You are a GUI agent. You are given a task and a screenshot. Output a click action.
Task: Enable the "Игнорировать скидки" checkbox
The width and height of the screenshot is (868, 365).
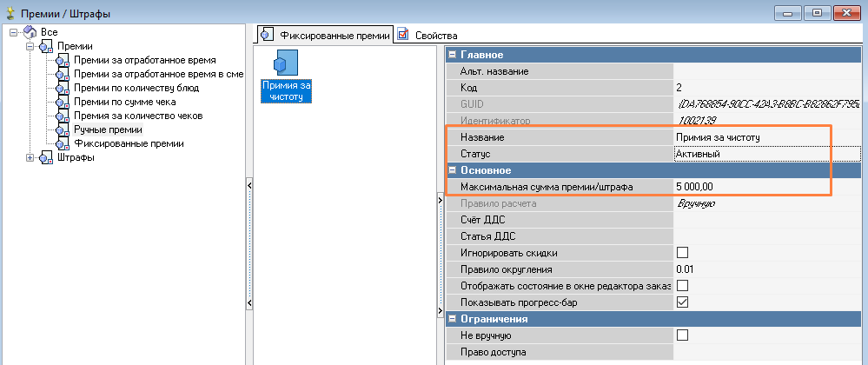(682, 253)
